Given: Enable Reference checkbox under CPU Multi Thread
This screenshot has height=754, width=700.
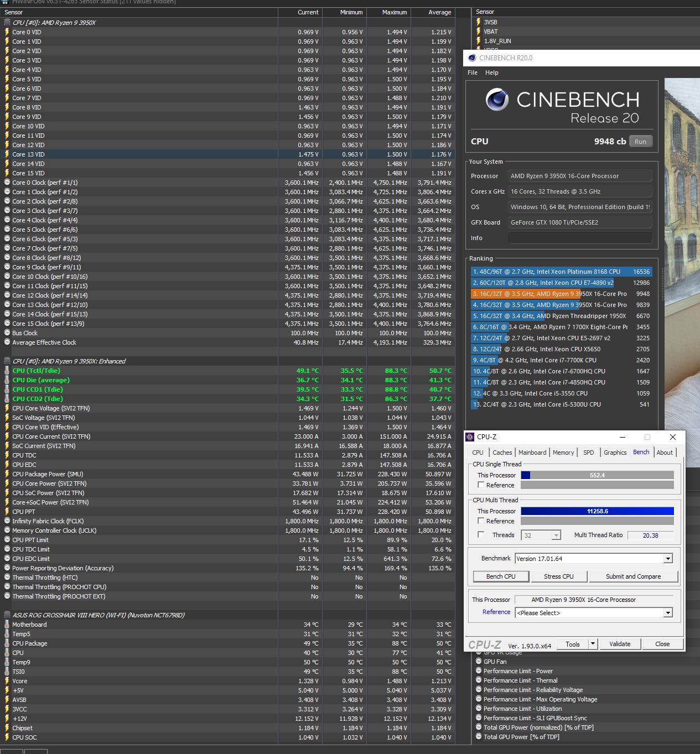Looking at the screenshot, I should tap(481, 521).
